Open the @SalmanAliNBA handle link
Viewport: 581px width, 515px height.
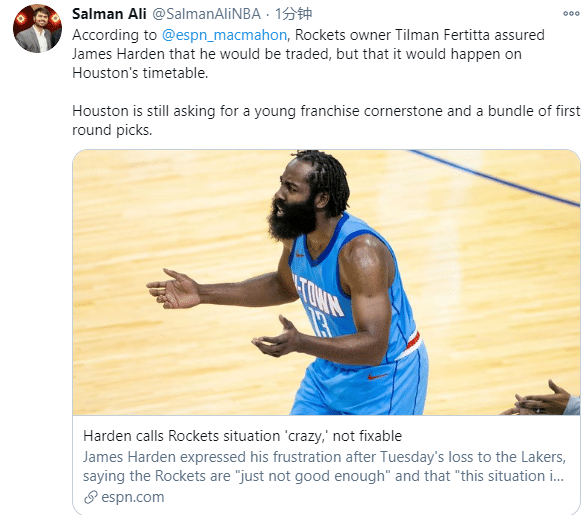pyautogui.click(x=206, y=14)
